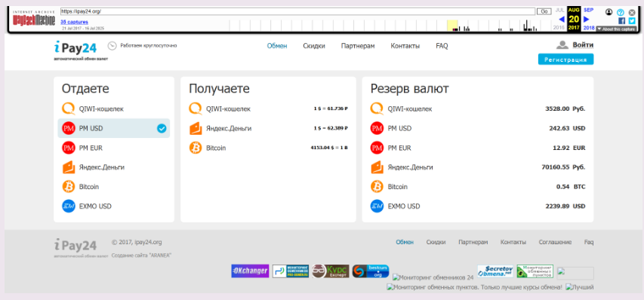Click the Wayback Go button
The image size is (644, 300).
point(545,11)
